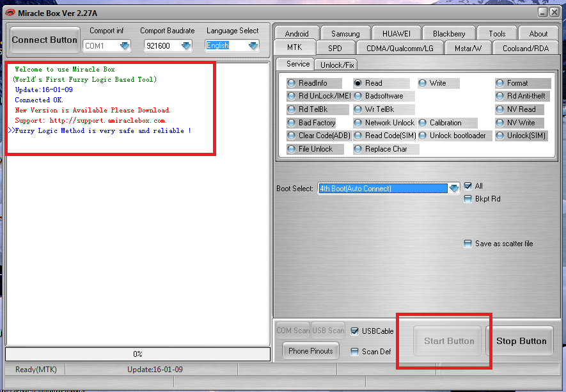Switch to the SPD tab

point(335,48)
